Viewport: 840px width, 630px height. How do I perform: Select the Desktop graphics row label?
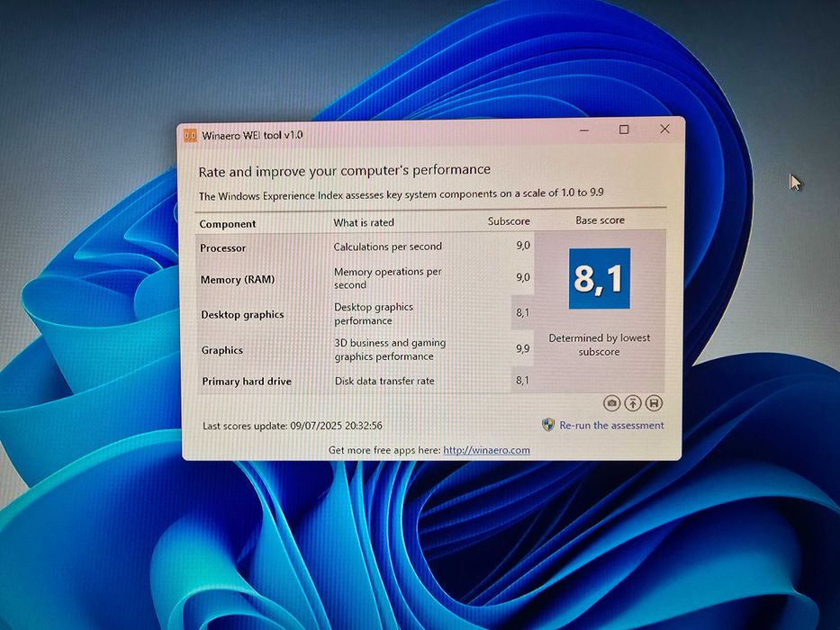click(242, 314)
